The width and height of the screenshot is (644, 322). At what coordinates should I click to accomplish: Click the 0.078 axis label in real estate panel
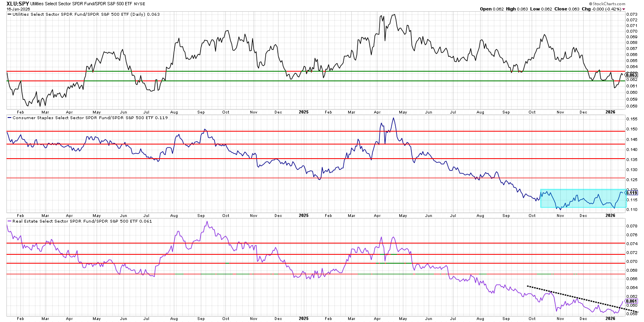coord(632,226)
